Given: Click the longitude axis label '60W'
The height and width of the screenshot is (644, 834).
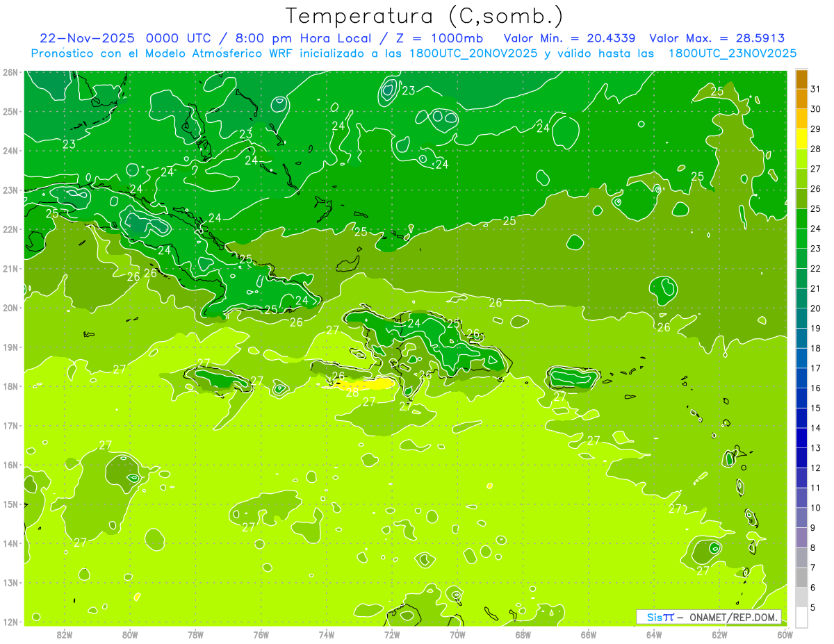Looking at the screenshot, I should coord(785,634).
